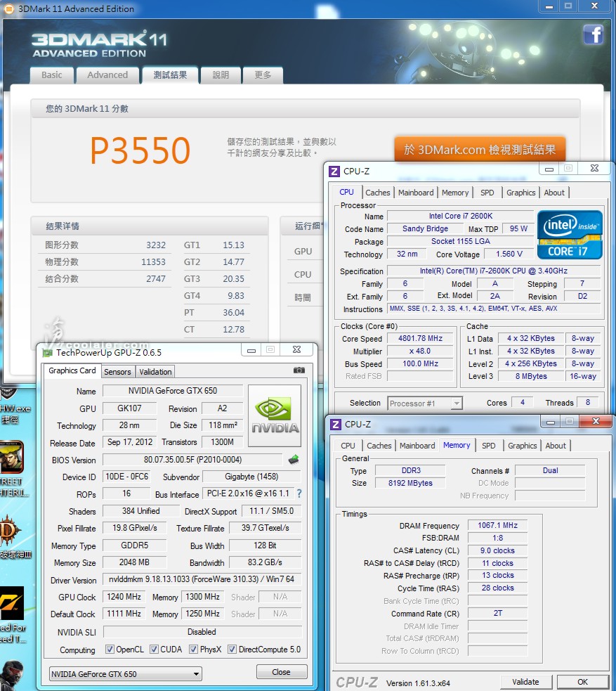Image resolution: width=616 pixels, height=691 pixels.
Task: Click the Driver Version value field
Action: (x=202, y=579)
